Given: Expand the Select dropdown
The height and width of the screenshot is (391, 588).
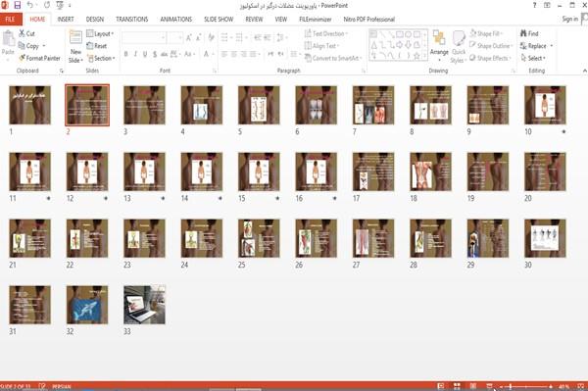Looking at the screenshot, I should (x=533, y=58).
